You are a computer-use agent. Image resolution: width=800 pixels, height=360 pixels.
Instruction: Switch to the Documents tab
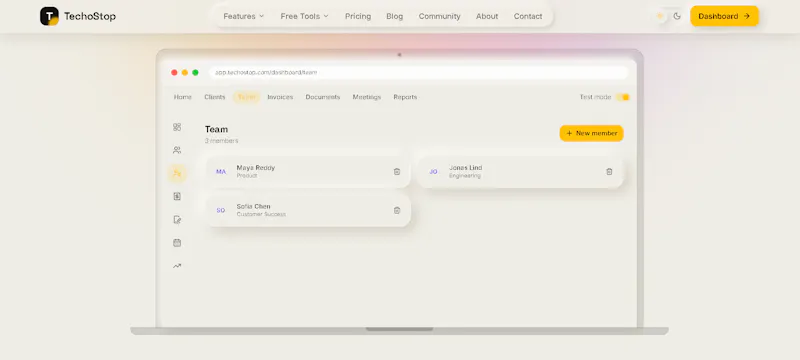pos(323,97)
